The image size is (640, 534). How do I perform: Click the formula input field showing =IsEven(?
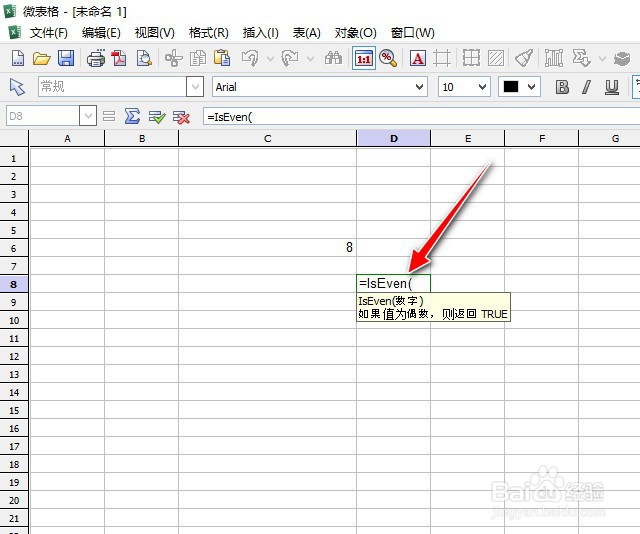click(x=420, y=117)
